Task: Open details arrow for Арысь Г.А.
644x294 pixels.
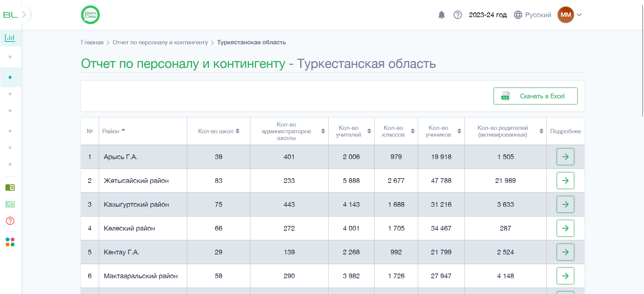Action: (x=565, y=157)
